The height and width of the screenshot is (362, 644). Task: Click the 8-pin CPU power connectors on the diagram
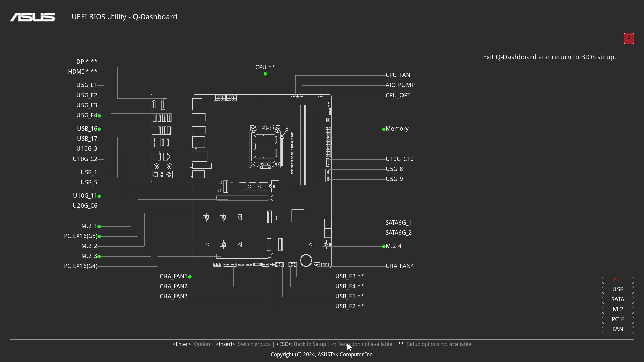[x=226, y=98]
